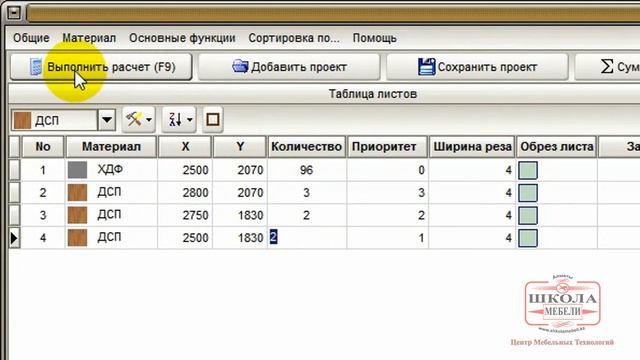Click Выполнить расчет (F9) button
640x360 pixels.
(x=101, y=67)
